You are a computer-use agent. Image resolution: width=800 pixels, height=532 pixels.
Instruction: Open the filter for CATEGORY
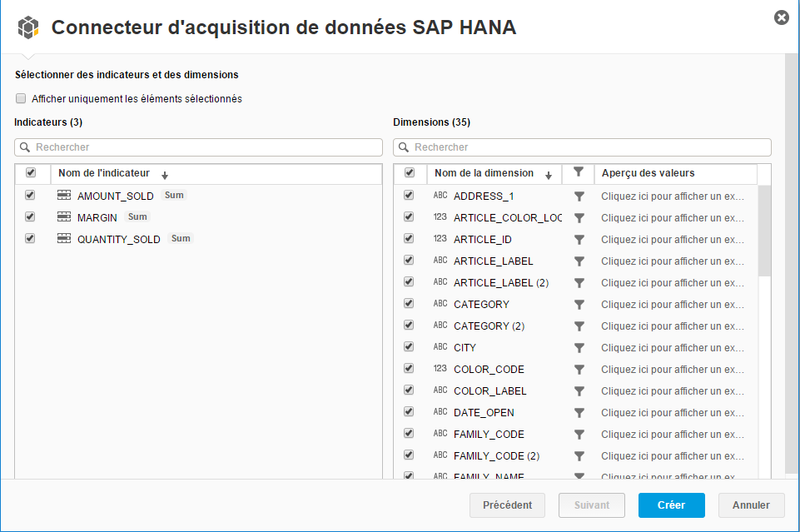579,305
